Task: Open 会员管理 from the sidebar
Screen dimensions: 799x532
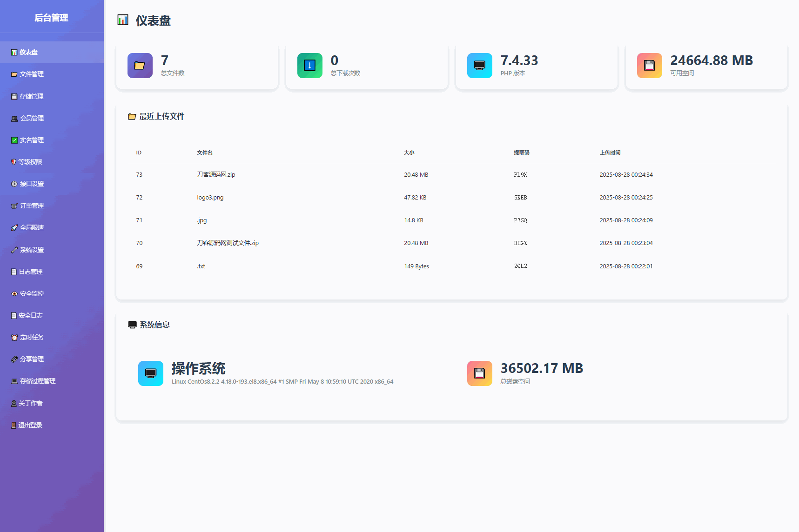Action: pyautogui.click(x=32, y=119)
